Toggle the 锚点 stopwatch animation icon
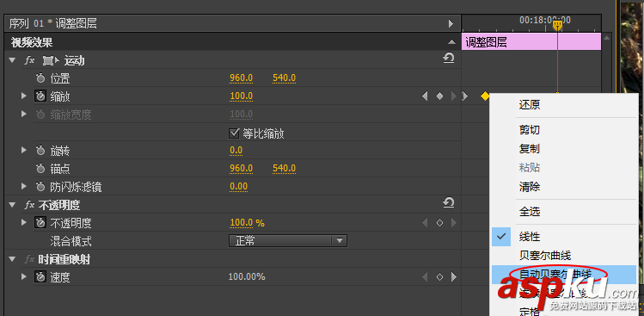 point(40,169)
